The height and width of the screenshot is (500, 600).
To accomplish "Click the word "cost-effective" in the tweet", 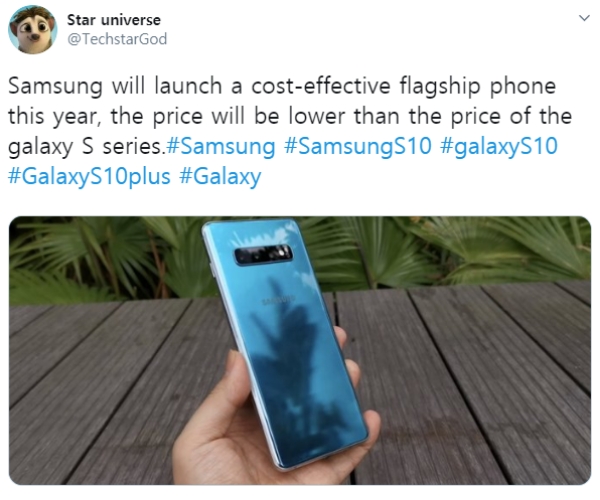I will pos(321,86).
